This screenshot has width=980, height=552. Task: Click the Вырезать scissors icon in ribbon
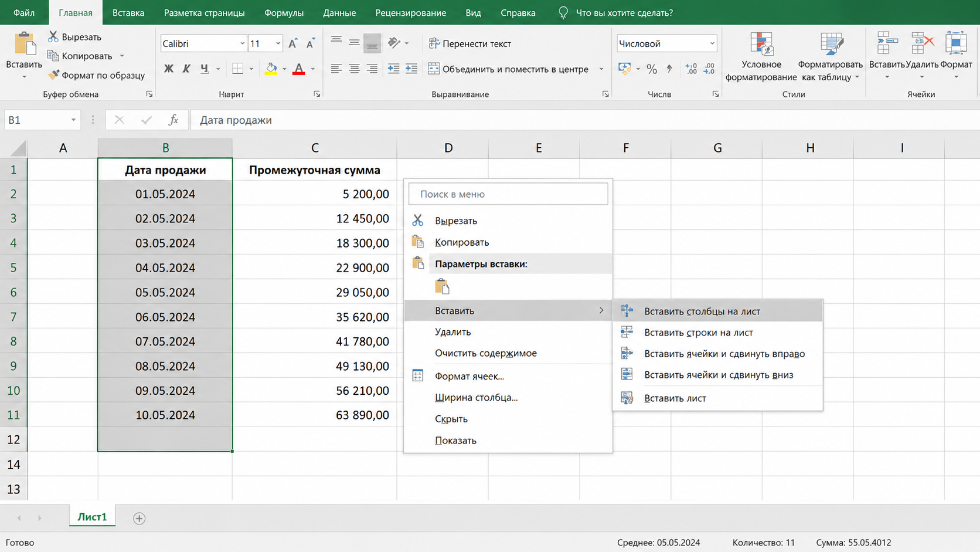[x=53, y=36]
